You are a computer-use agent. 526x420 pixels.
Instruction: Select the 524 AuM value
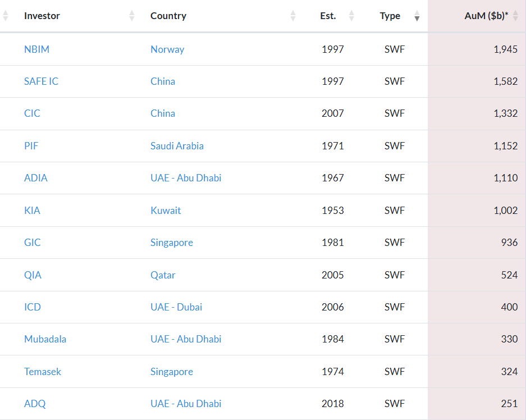tap(510, 275)
